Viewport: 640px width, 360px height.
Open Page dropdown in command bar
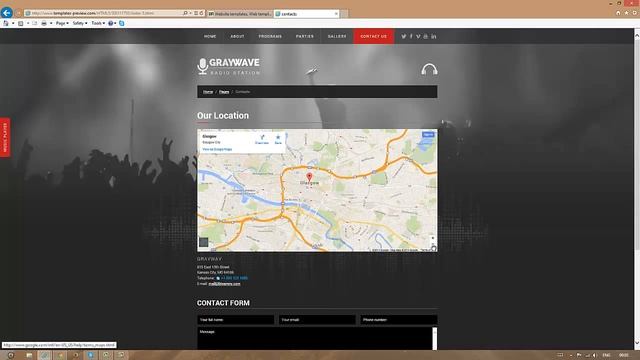62,23
